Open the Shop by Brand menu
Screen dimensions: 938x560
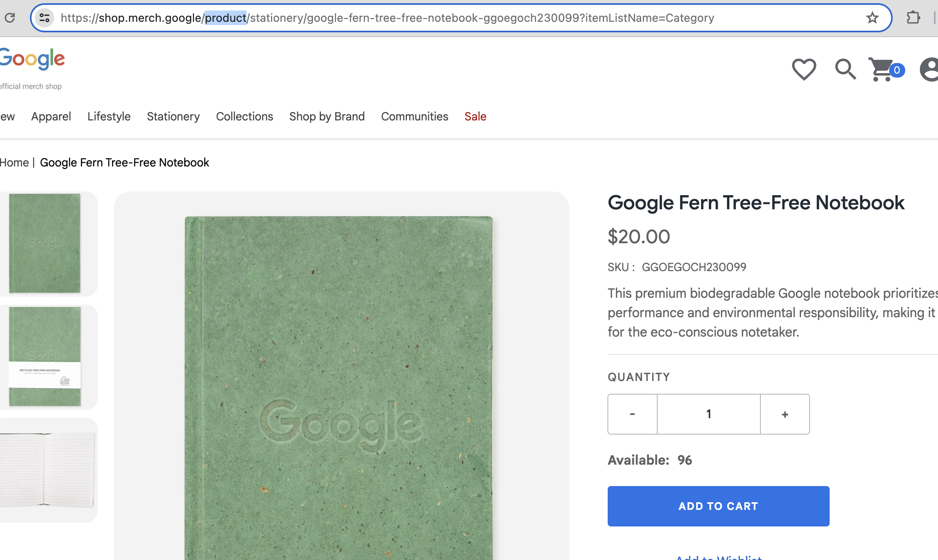point(327,116)
